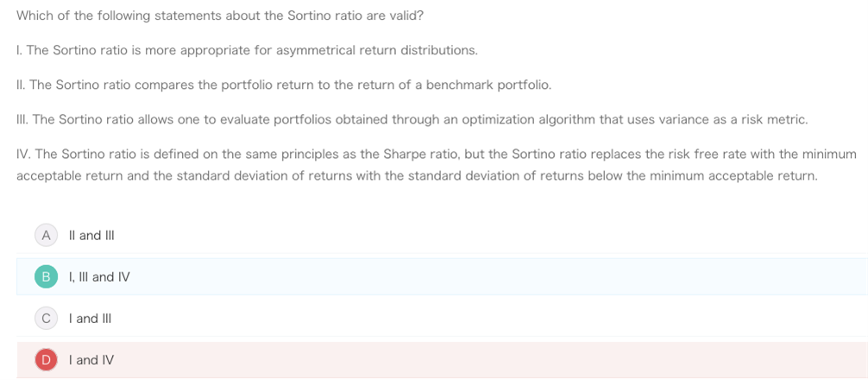
Task: Choose the option 'II and III'
Action: pos(91,236)
